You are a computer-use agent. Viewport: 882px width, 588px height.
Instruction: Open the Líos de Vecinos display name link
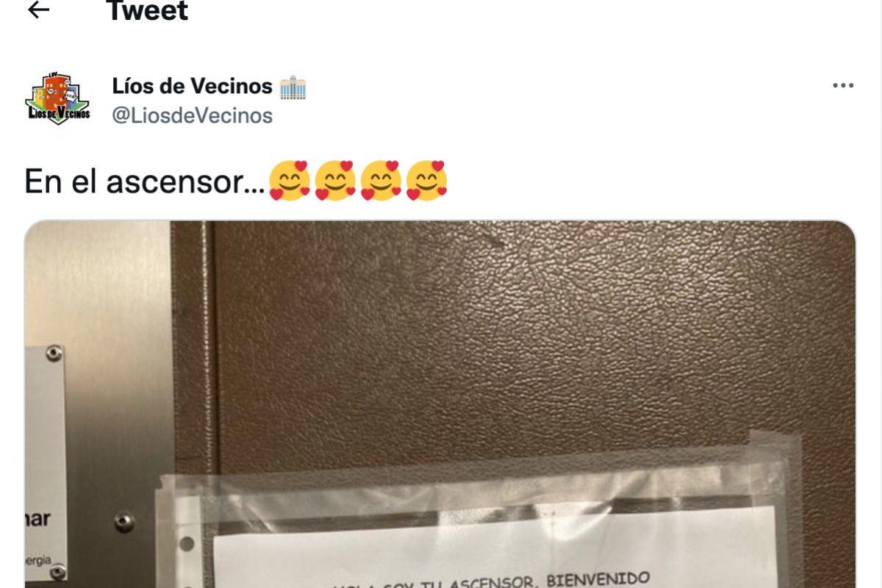(x=192, y=86)
